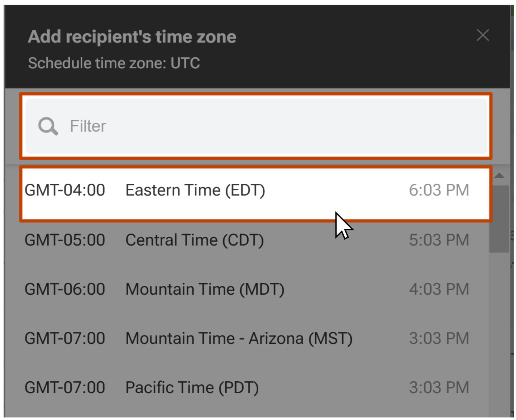Viewport: 516px width, 420px height.
Task: Select Mountain Time - Arizona (MST)
Action: [x=246, y=338]
